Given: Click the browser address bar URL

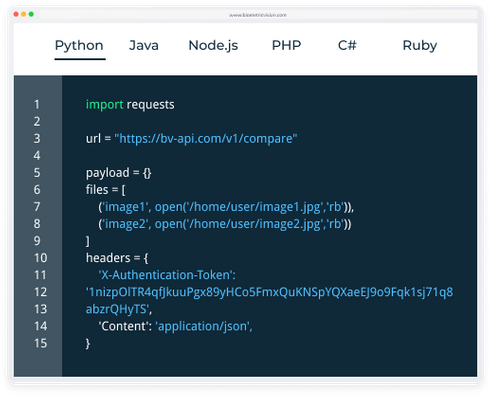Looking at the screenshot, I should point(258,15).
